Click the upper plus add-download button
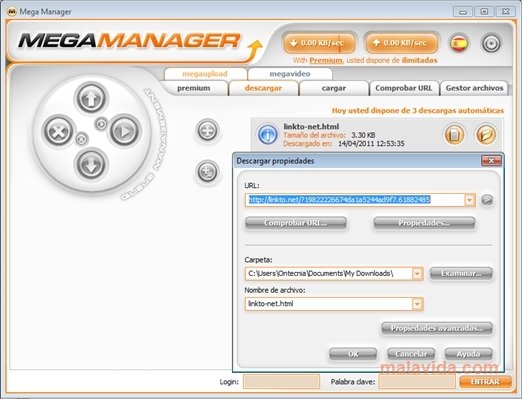Screen dimensions: 522x399 [207, 130]
